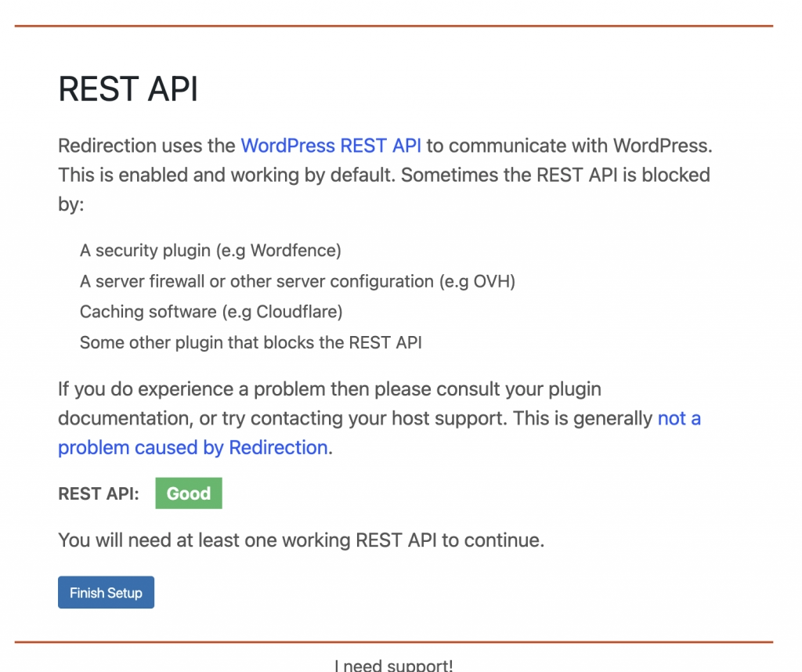Image resolution: width=802 pixels, height=672 pixels.
Task: Click the "A security plugin (e.g Wordfence)" list item
Action: tap(210, 250)
